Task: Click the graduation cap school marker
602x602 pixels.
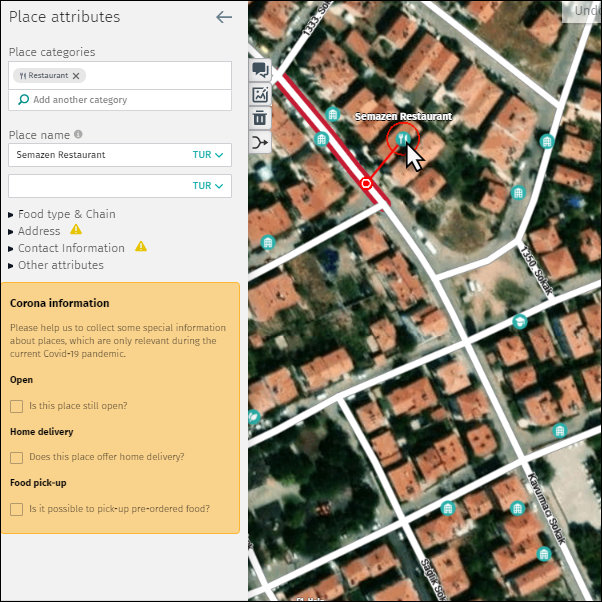Action: click(x=519, y=321)
